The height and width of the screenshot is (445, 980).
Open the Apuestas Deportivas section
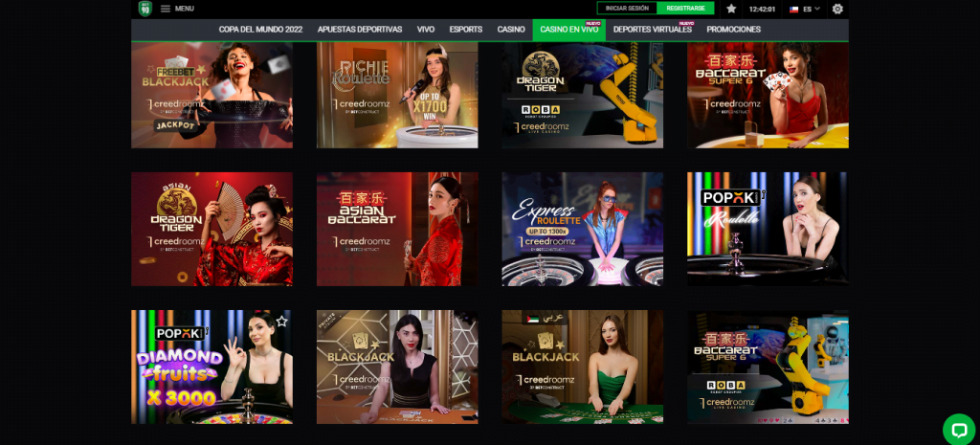(359, 30)
